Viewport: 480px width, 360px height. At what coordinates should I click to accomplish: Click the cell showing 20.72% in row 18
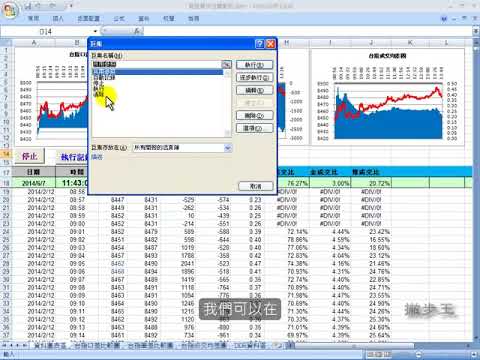click(x=371, y=183)
